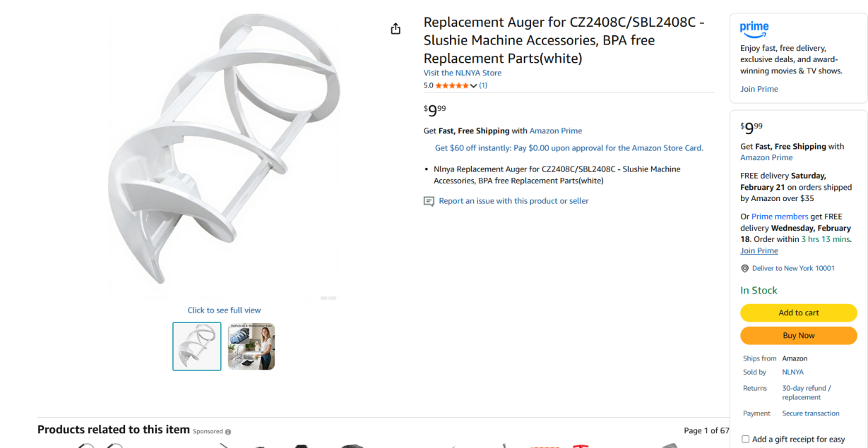Click the NLNYA seller link
This screenshot has height=448, width=868.
pos(792,372)
